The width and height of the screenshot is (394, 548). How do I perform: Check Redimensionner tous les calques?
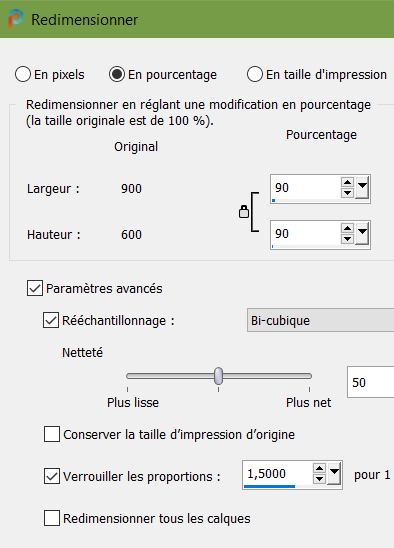(x=52, y=518)
